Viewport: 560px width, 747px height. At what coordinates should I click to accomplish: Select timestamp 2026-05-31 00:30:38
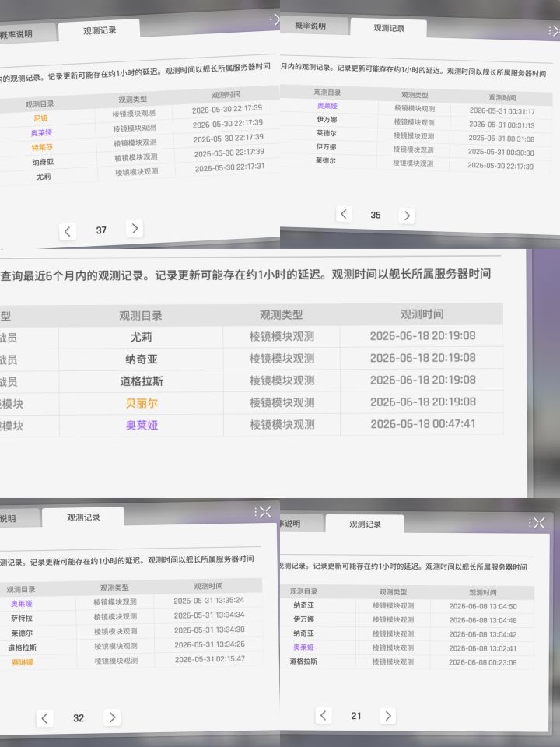500,152
